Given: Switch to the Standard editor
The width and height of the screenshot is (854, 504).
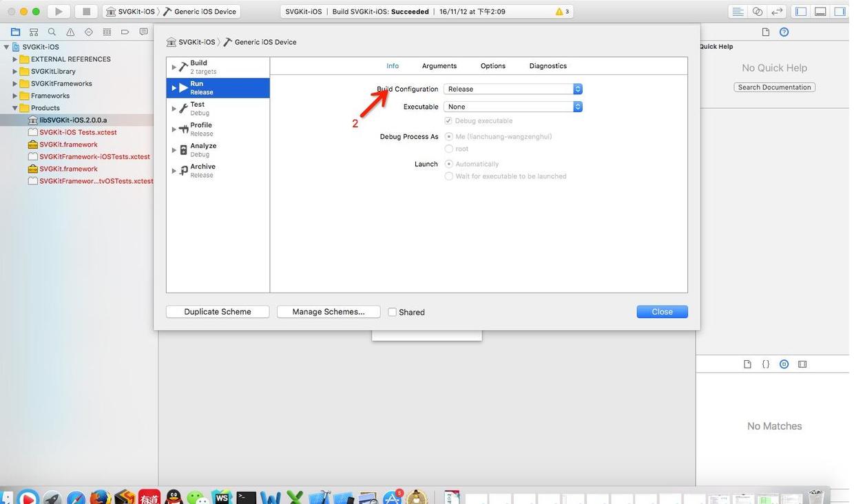Looking at the screenshot, I should (x=738, y=11).
